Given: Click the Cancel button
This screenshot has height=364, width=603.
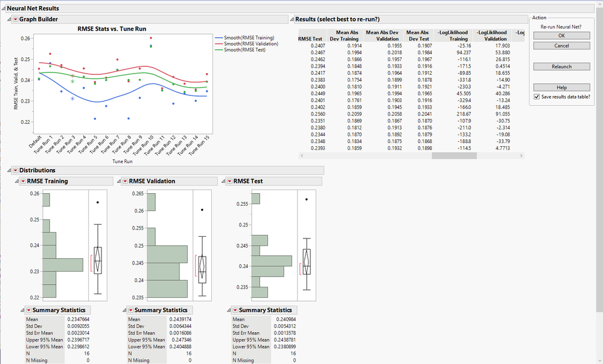Looking at the screenshot, I should tap(561, 45).
